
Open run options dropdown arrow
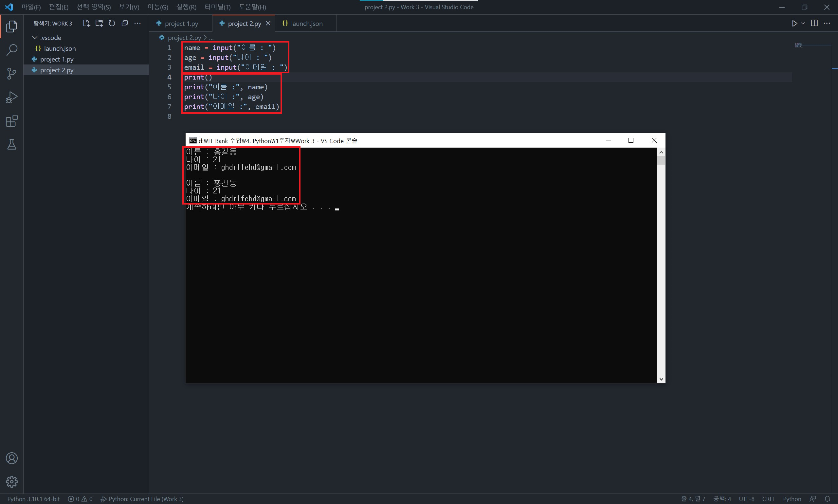(803, 23)
